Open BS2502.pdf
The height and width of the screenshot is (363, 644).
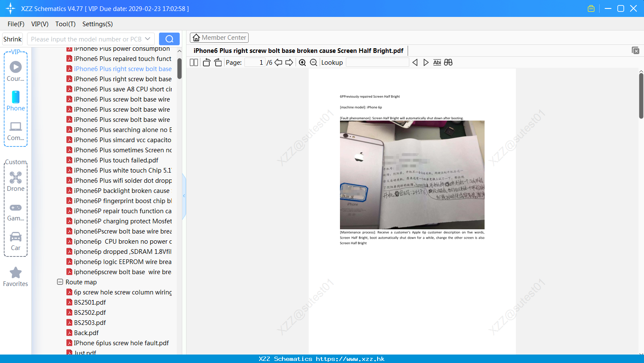86,313
